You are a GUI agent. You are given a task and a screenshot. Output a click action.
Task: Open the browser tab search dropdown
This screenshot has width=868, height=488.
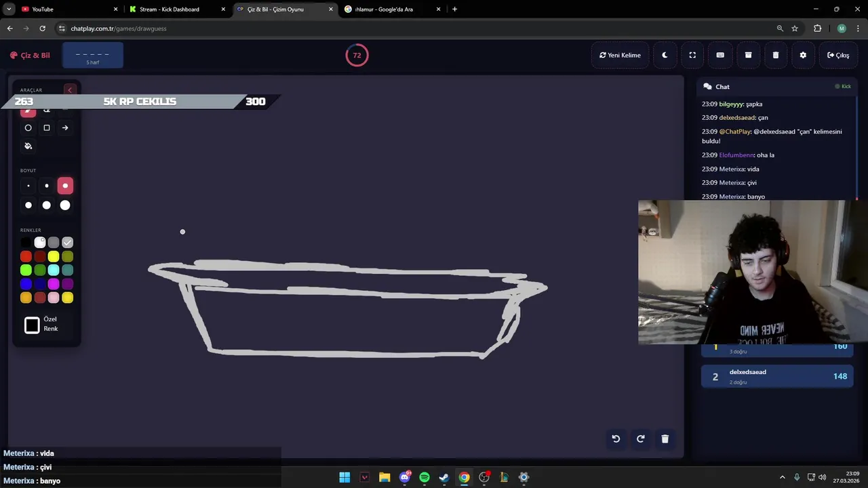coord(8,9)
